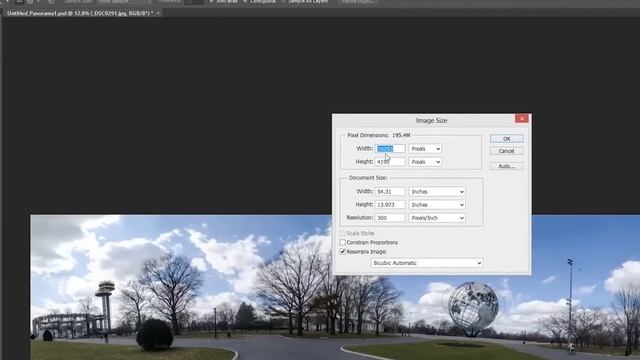
Task: Click the Document Size Width field 54.31
Action: (390, 191)
